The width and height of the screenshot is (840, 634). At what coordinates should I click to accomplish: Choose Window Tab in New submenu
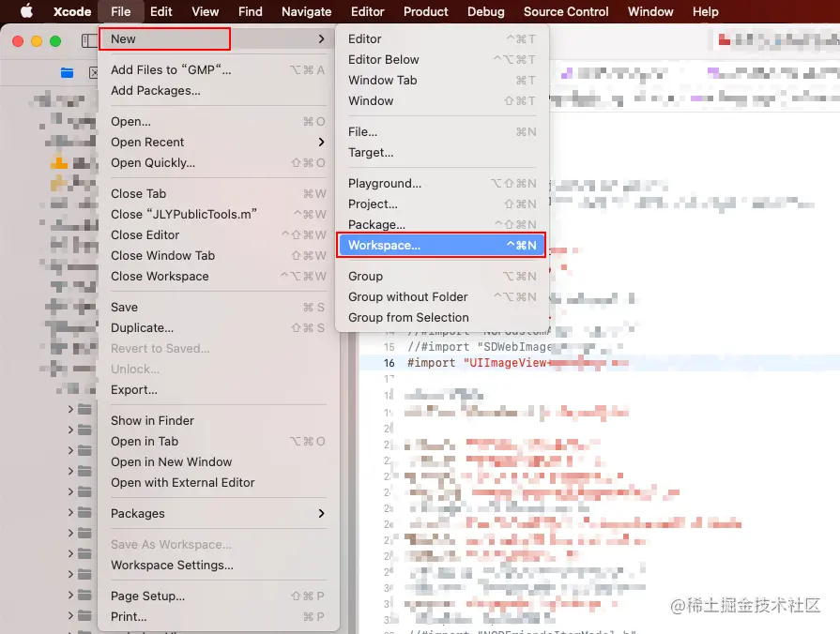(441, 81)
